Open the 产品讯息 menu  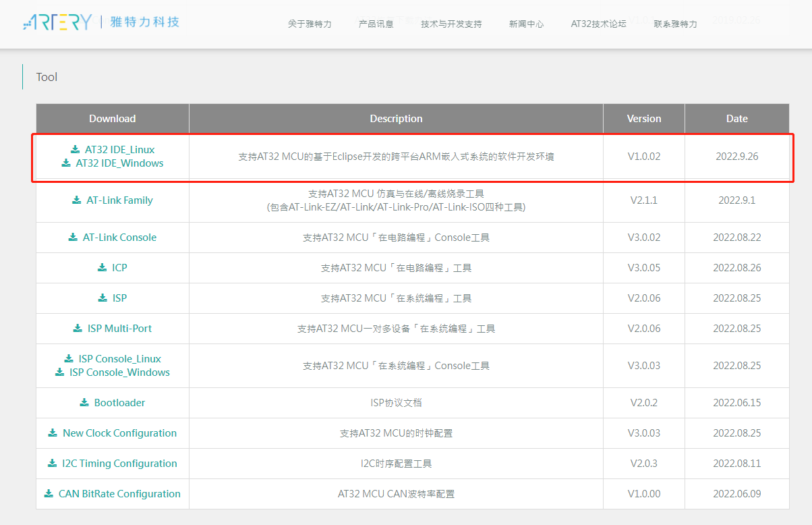click(376, 24)
